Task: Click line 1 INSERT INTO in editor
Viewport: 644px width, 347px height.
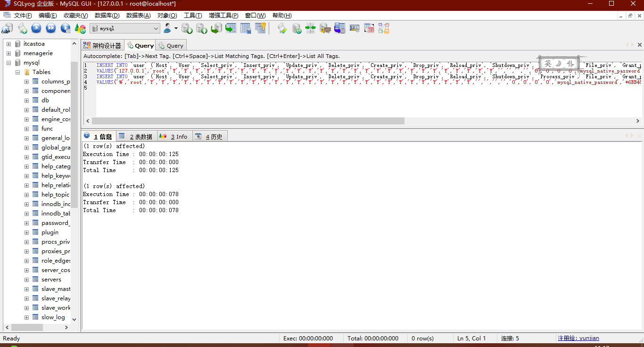Action: coord(112,65)
